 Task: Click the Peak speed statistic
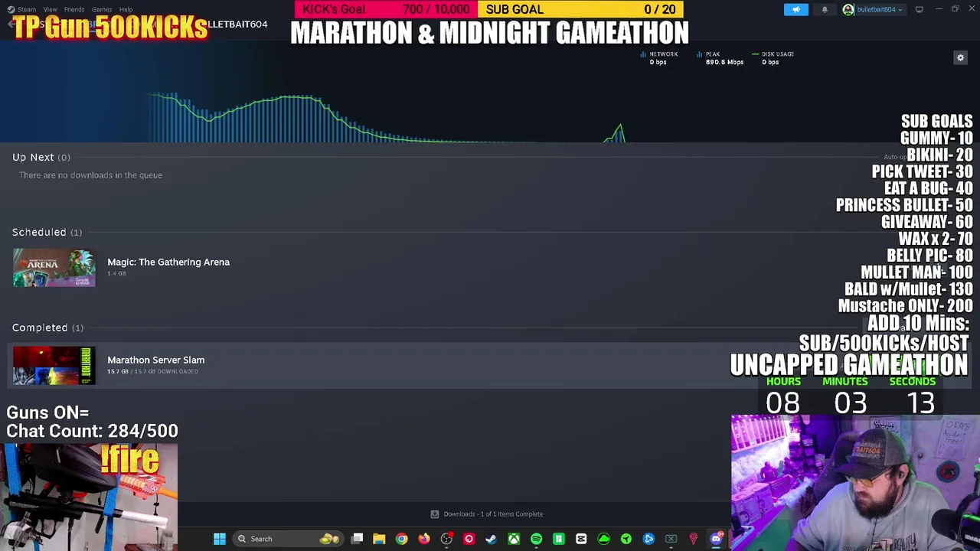click(x=720, y=58)
